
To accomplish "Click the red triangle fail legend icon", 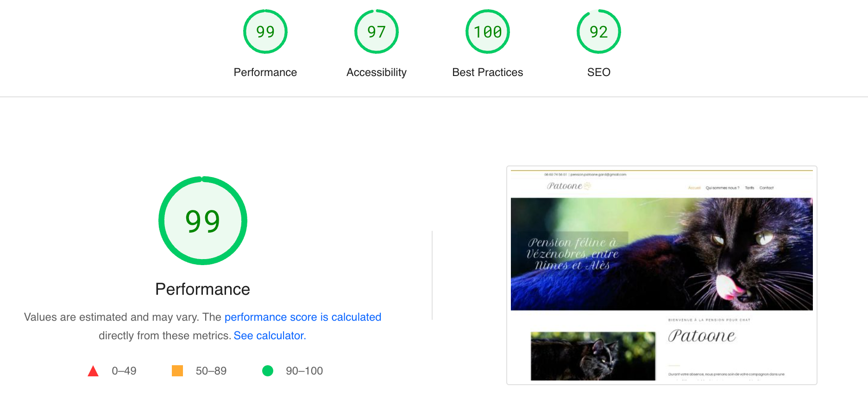I will 93,371.
